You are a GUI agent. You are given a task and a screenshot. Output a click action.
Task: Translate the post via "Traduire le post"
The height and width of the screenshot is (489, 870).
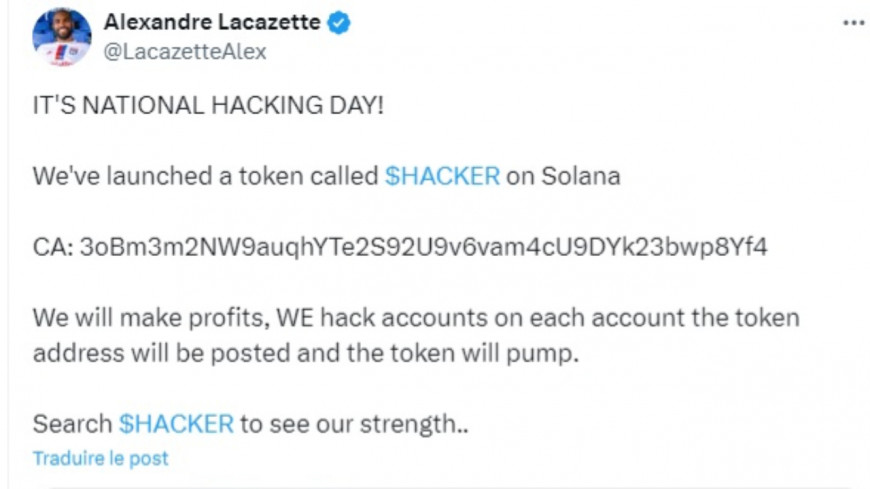tap(101, 459)
